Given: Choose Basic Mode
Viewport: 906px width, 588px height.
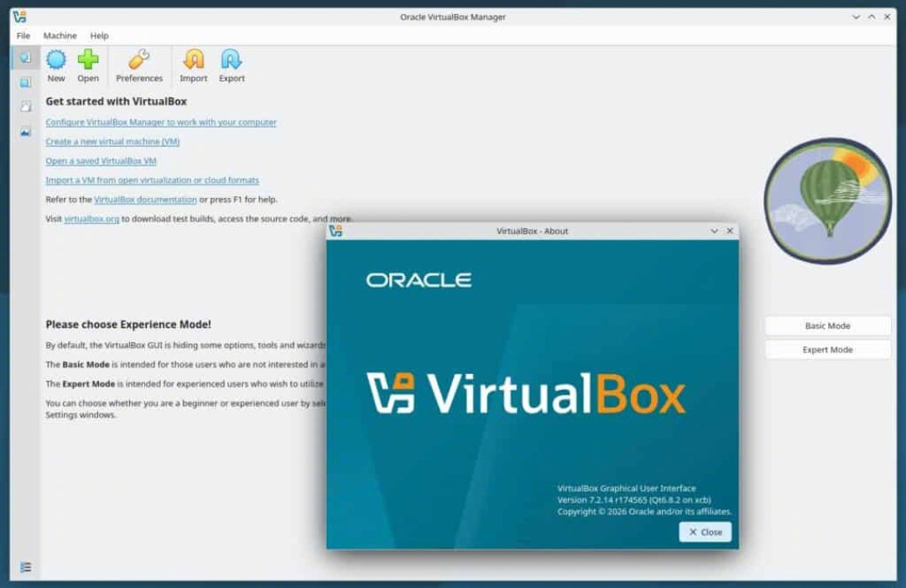Looking at the screenshot, I should click(x=827, y=325).
